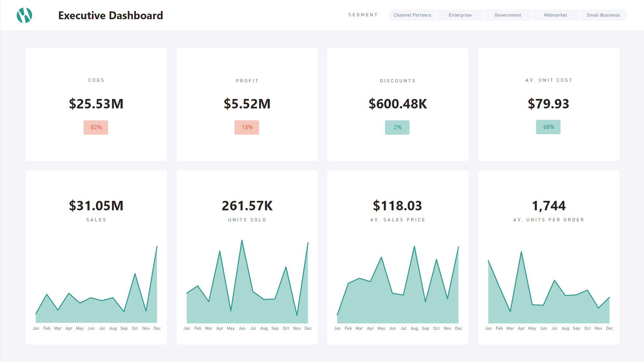Click the Executive Dashboard title
This screenshot has height=362, width=644.
pyautogui.click(x=110, y=15)
